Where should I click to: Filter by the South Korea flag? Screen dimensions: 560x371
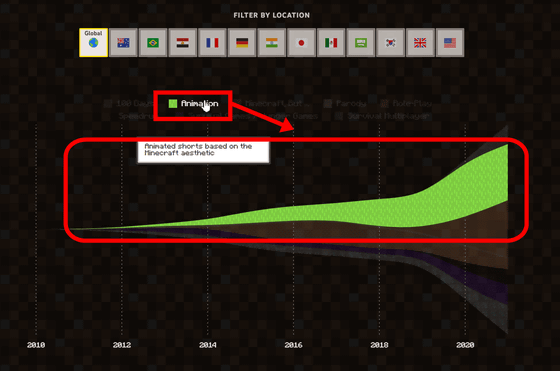(390, 42)
